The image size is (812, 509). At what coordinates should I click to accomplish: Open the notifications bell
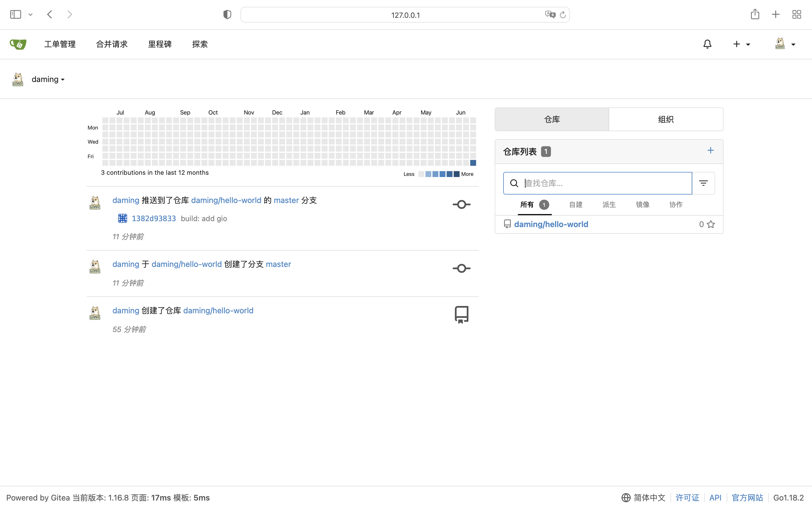point(707,44)
